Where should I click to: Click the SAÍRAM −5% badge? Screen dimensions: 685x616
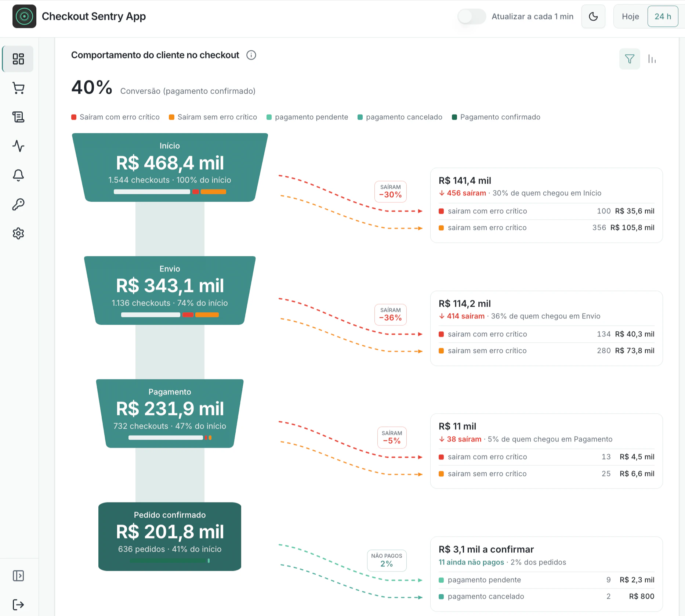tap(392, 437)
